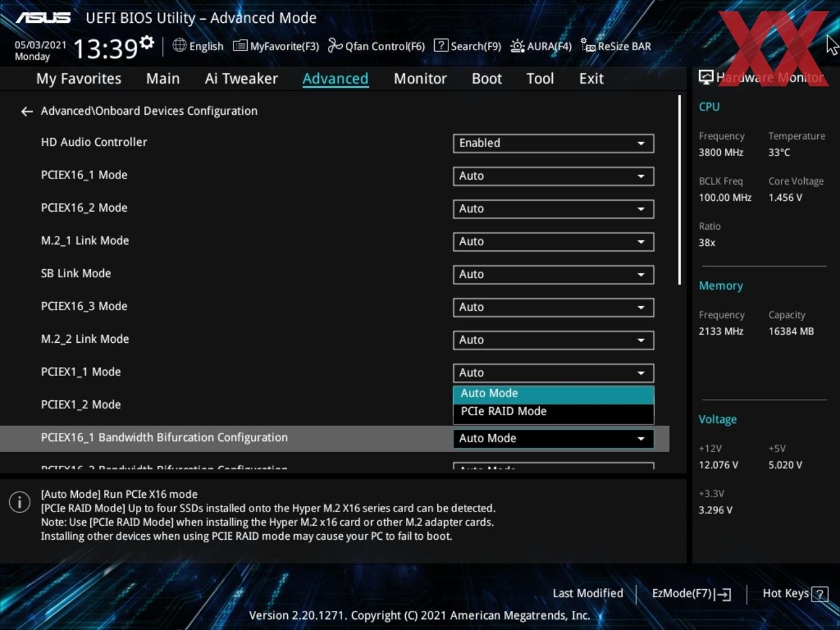Open the Ai Tweaker tab
The height and width of the screenshot is (630, 840).
tap(241, 78)
